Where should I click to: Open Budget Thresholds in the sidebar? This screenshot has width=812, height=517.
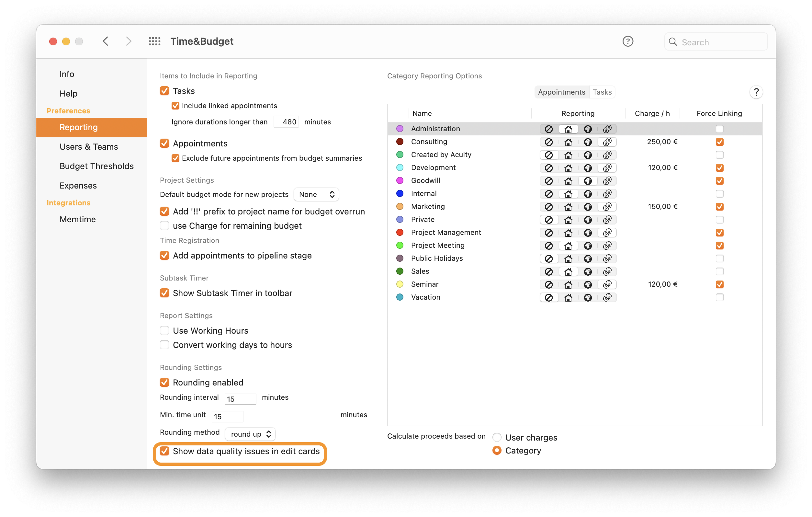click(x=96, y=166)
